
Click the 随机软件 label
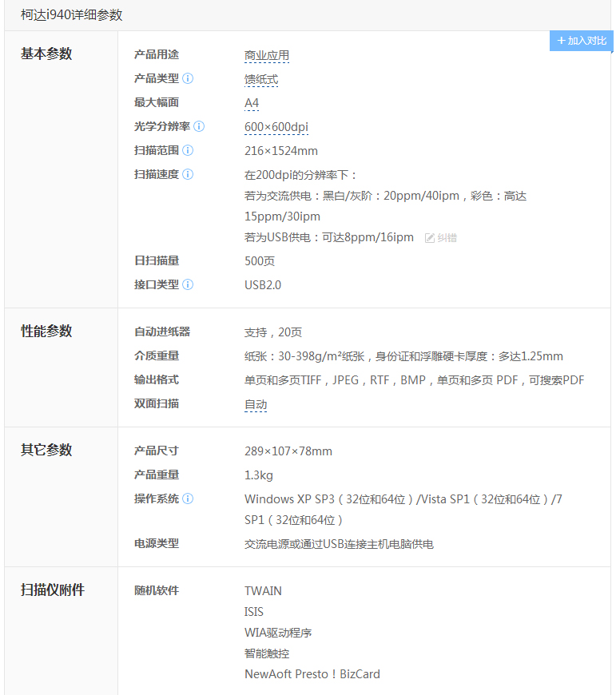[x=157, y=591]
